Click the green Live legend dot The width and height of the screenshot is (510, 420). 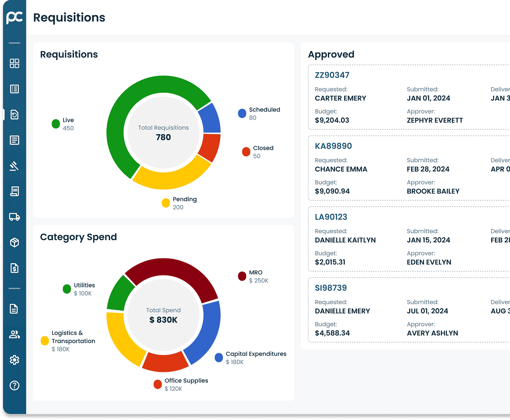56,124
